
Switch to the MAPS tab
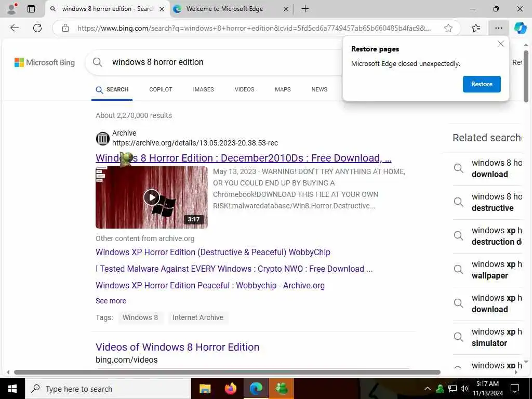click(x=283, y=89)
